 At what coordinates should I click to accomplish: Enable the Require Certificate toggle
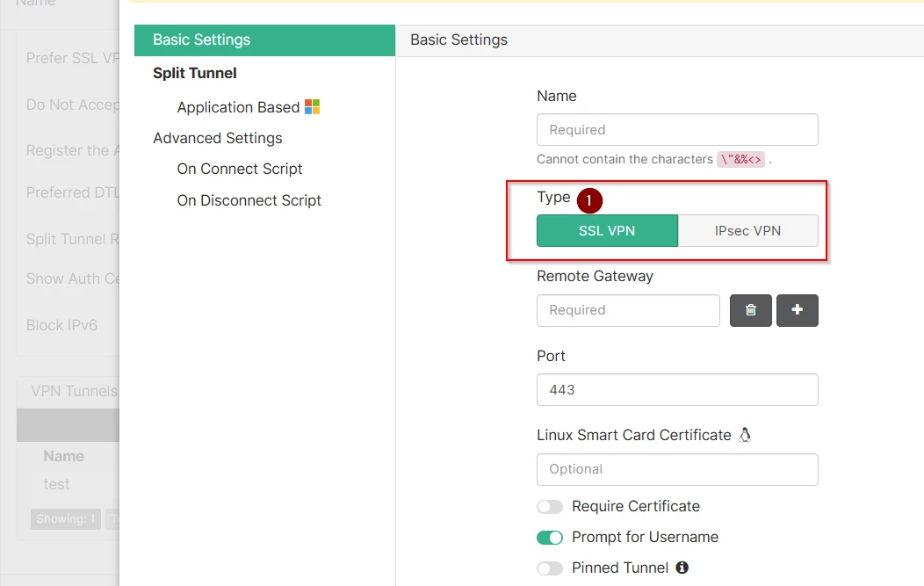pos(550,506)
